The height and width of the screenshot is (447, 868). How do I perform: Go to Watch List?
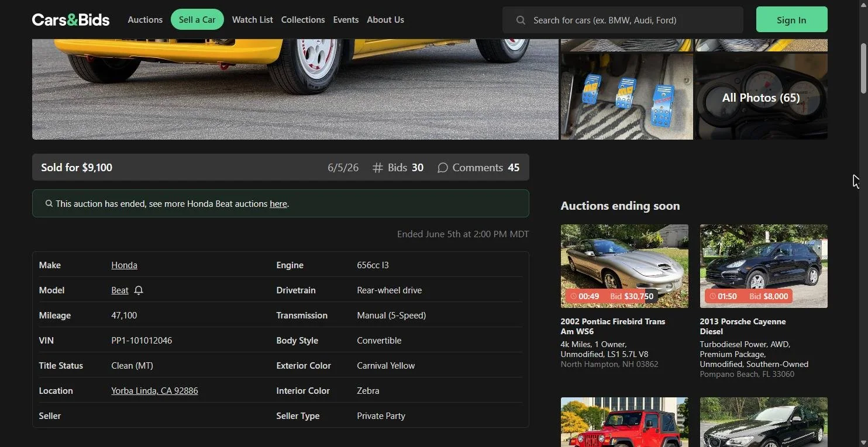(252, 20)
